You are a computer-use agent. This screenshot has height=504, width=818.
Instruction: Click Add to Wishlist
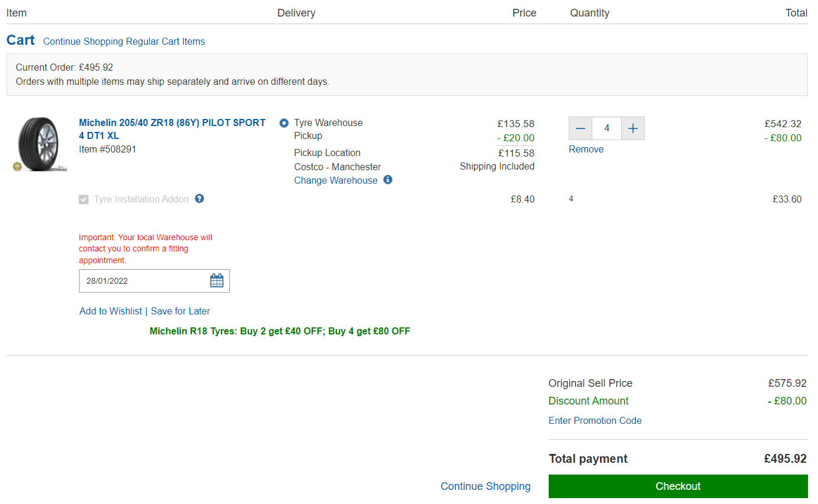[111, 311]
